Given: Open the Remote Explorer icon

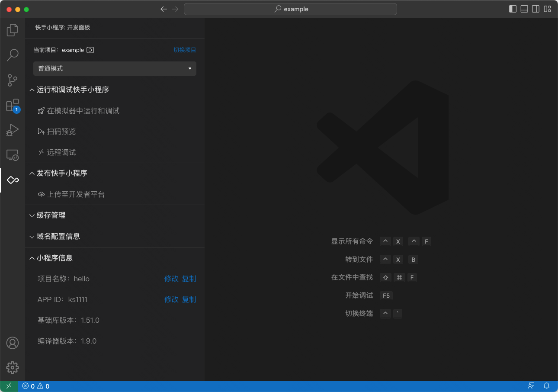Looking at the screenshot, I should tap(13, 155).
